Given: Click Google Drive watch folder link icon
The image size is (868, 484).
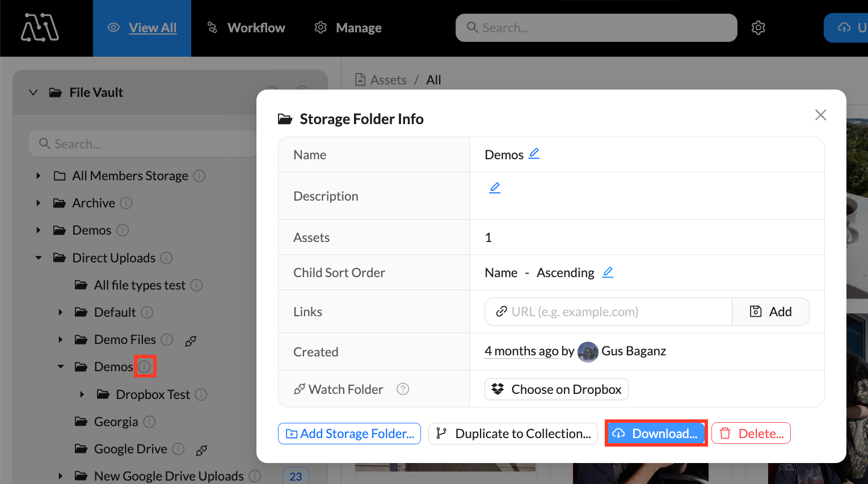Looking at the screenshot, I should tap(201, 451).
